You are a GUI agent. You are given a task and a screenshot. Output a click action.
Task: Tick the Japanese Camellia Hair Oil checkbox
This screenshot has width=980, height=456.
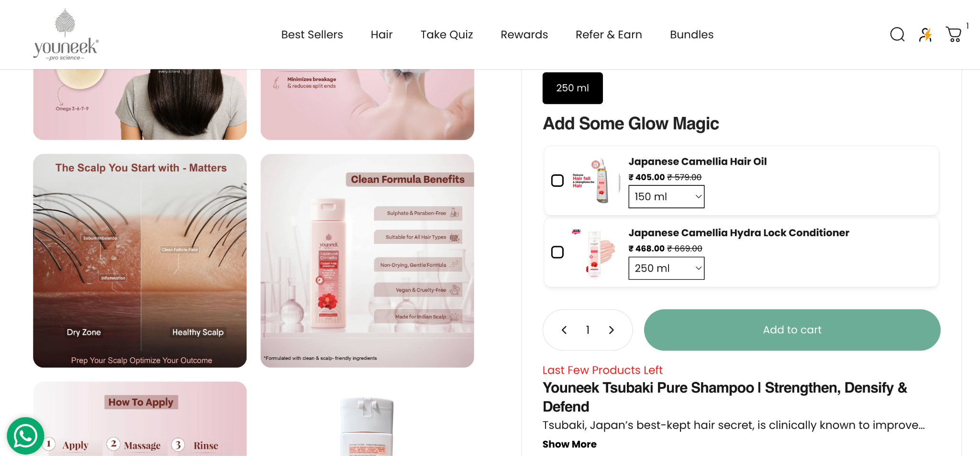point(557,181)
